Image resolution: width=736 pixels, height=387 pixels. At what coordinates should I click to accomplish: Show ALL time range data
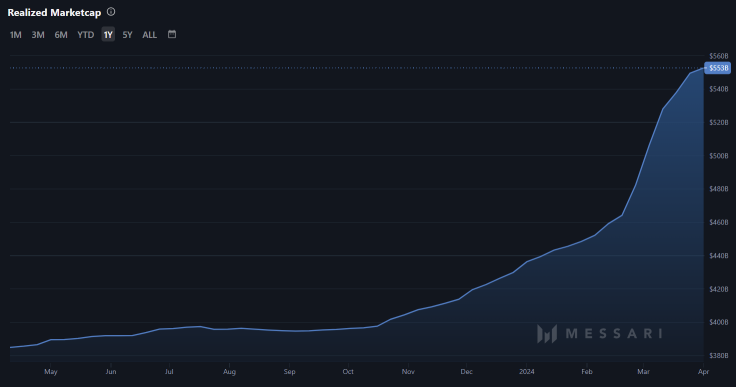coord(149,35)
